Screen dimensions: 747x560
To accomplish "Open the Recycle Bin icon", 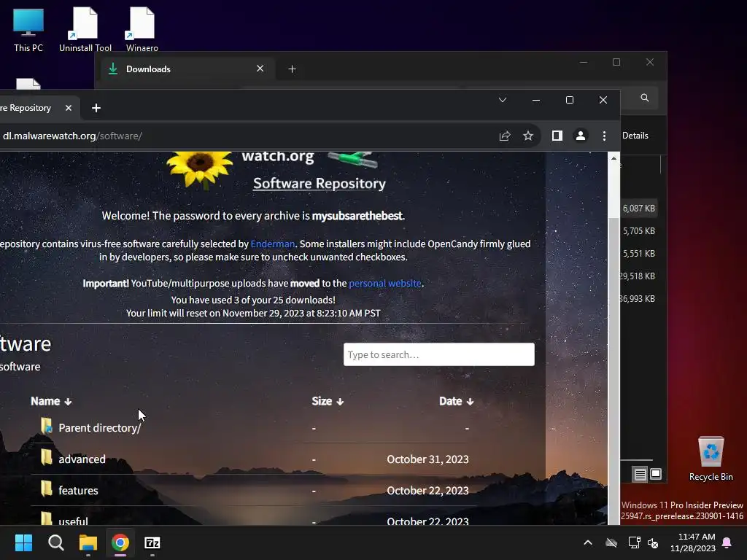I will [711, 459].
